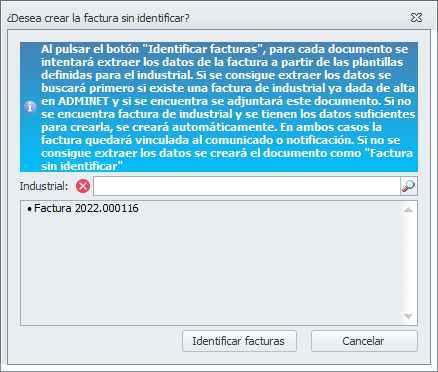Open the Industrial search magnifier
Viewport: 438px width, 372px height.
(x=409, y=186)
